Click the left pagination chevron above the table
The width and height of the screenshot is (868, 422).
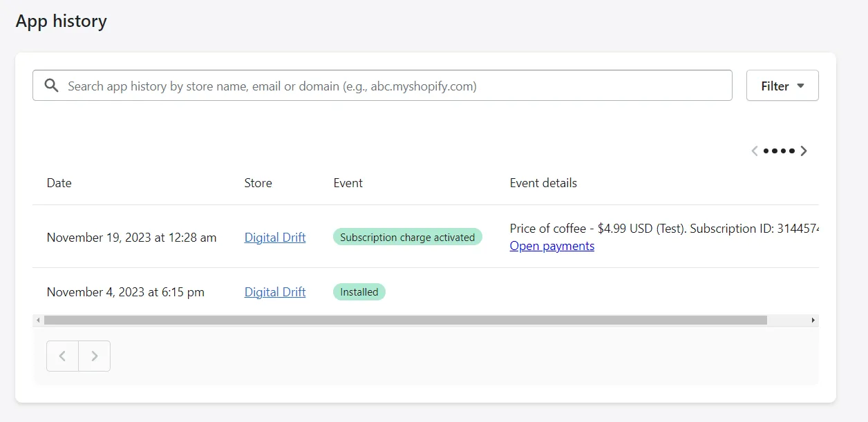pos(755,151)
